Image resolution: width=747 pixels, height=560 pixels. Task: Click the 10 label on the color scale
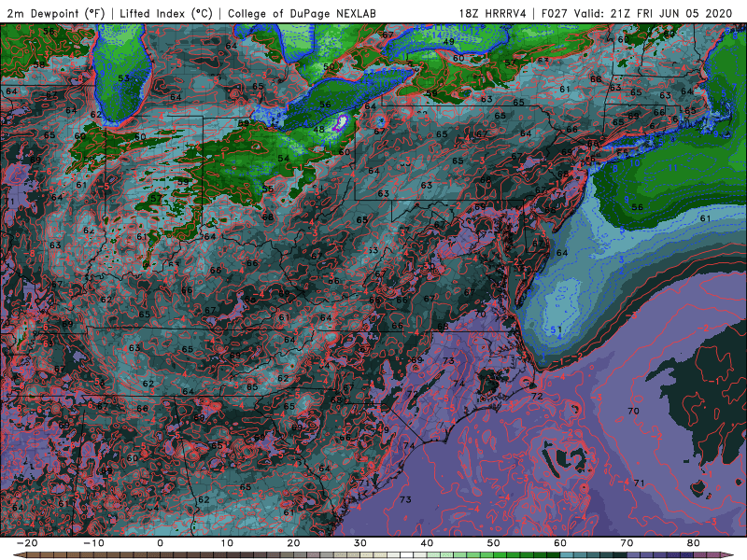[x=227, y=543]
